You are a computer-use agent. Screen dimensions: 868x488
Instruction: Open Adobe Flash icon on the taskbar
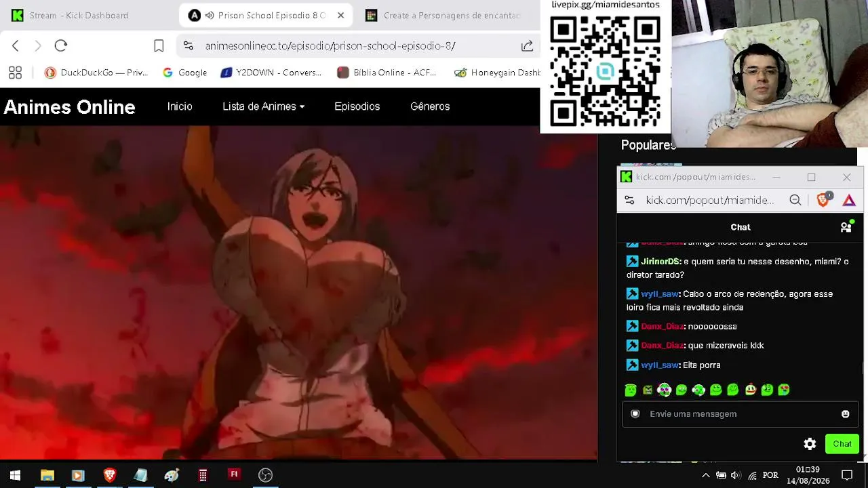point(234,474)
